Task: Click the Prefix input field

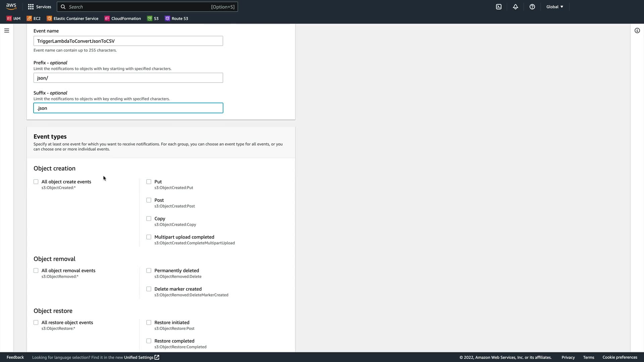Action: click(x=128, y=78)
